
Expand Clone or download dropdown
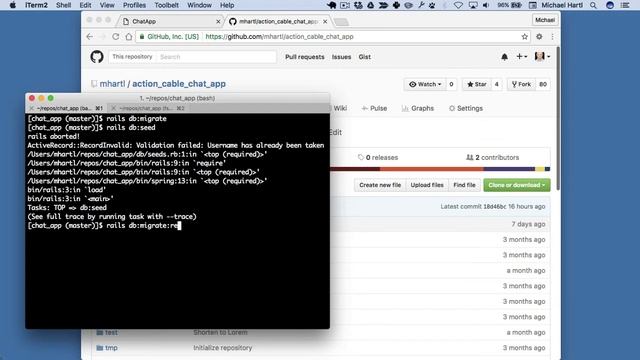pyautogui.click(x=517, y=185)
